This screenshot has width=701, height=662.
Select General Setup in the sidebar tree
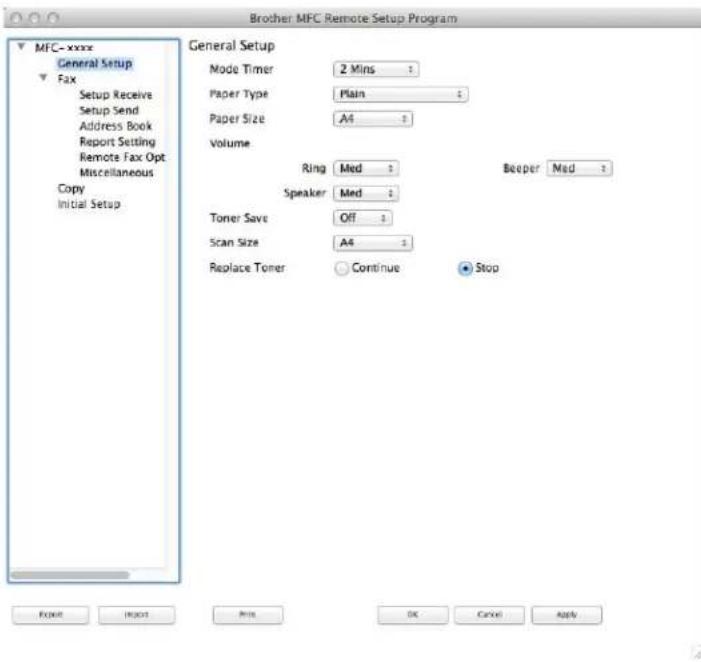(95, 63)
